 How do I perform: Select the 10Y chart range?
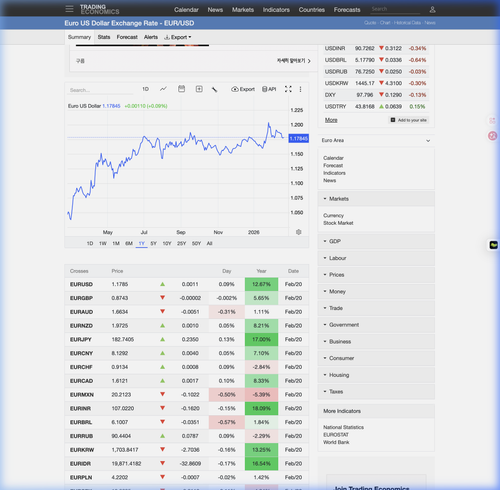tap(167, 243)
